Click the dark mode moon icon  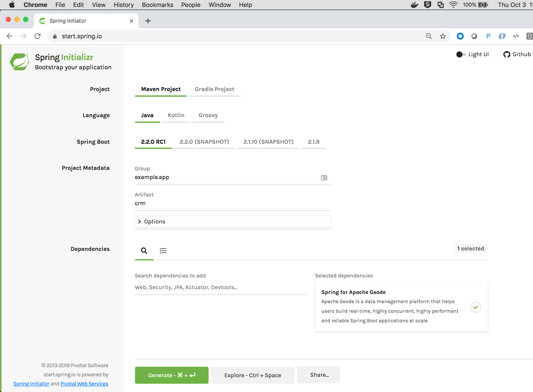point(459,54)
